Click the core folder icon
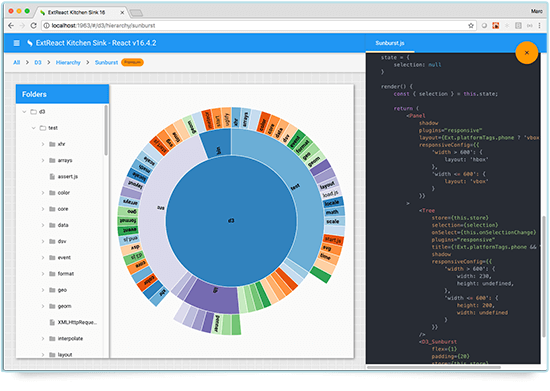550x391 pixels. [52, 209]
